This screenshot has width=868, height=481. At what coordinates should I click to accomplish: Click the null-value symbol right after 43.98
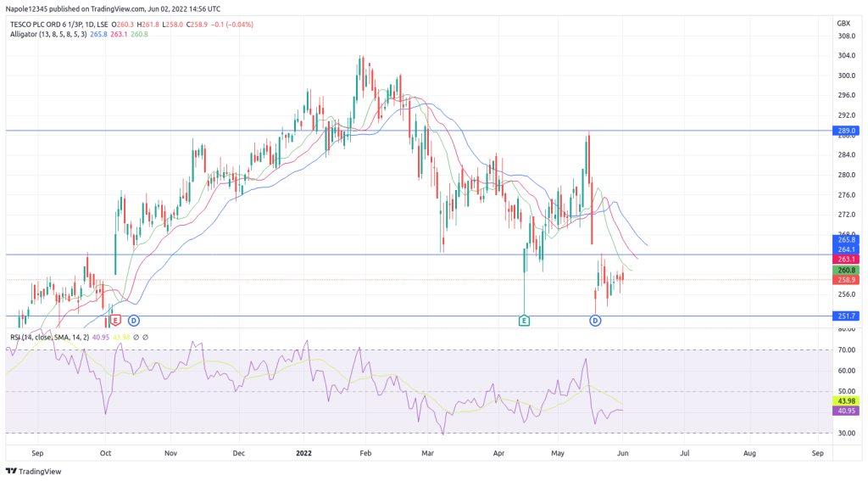click(x=136, y=337)
